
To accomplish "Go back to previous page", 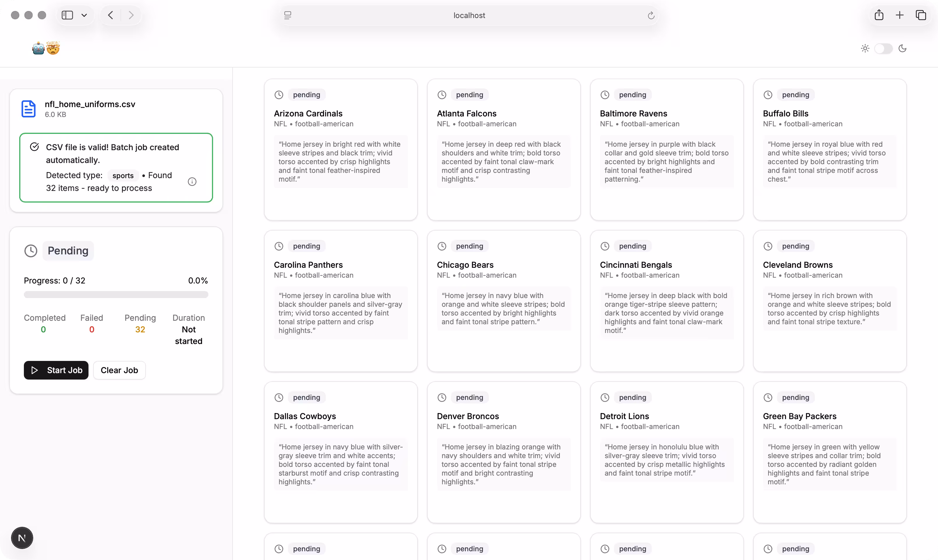I will pos(111,15).
